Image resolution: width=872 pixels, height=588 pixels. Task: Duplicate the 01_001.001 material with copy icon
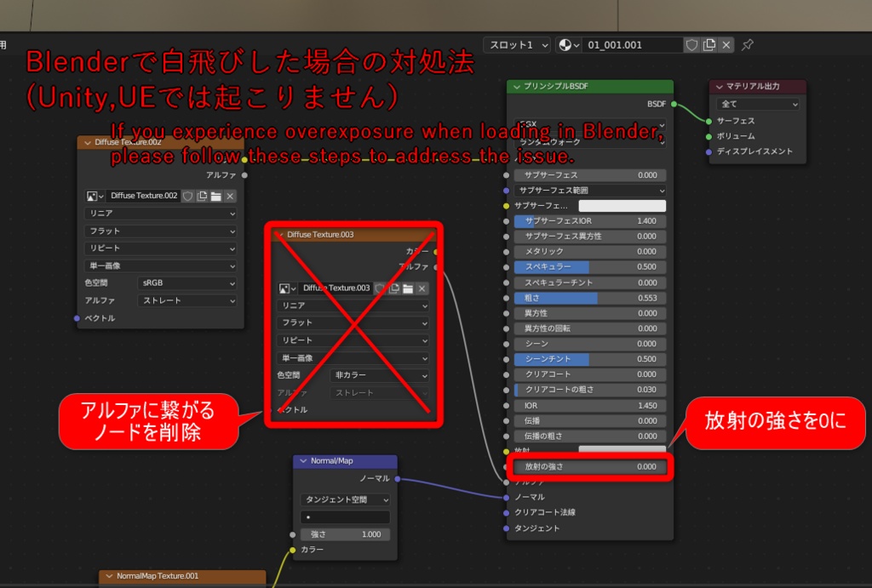(x=709, y=45)
